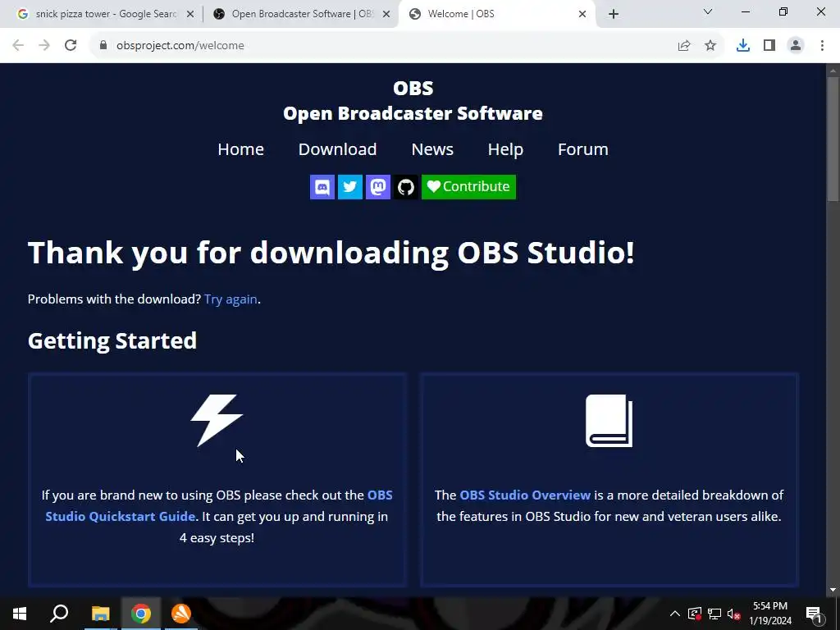Toggle Chrome side panel

(769, 46)
